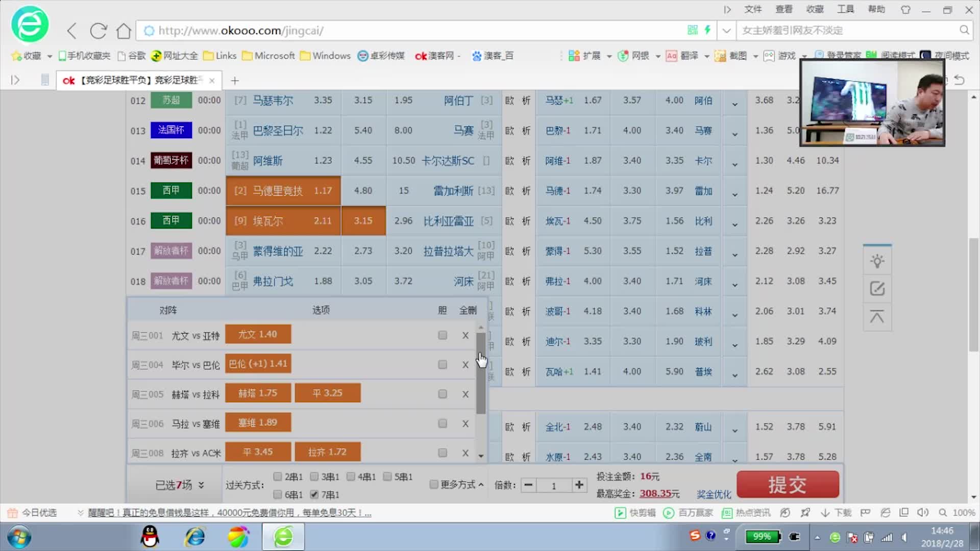Open the 工具 menu

click(x=846, y=9)
